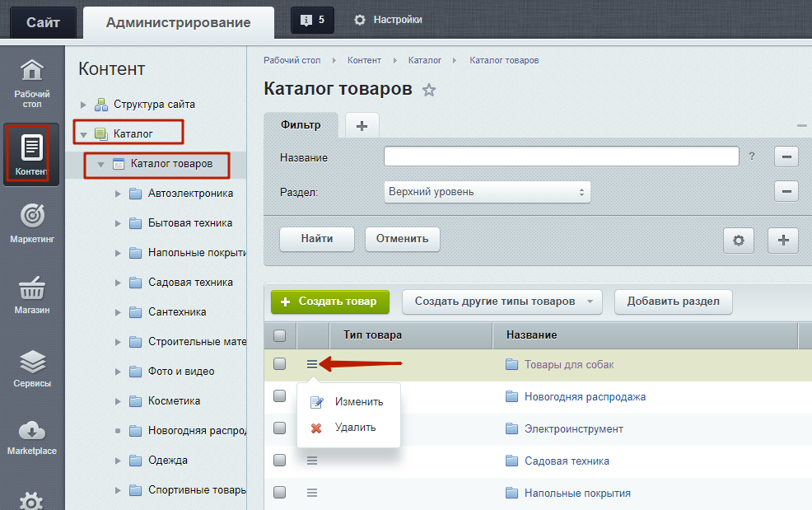
Task: Expand the Бытовая техника tree node
Action: pyautogui.click(x=118, y=223)
